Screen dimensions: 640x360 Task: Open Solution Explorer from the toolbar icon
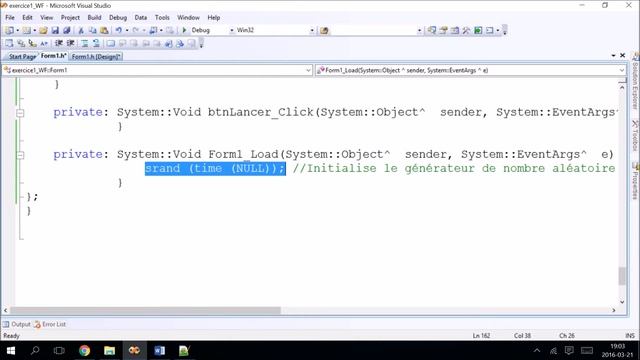[x=431, y=30]
